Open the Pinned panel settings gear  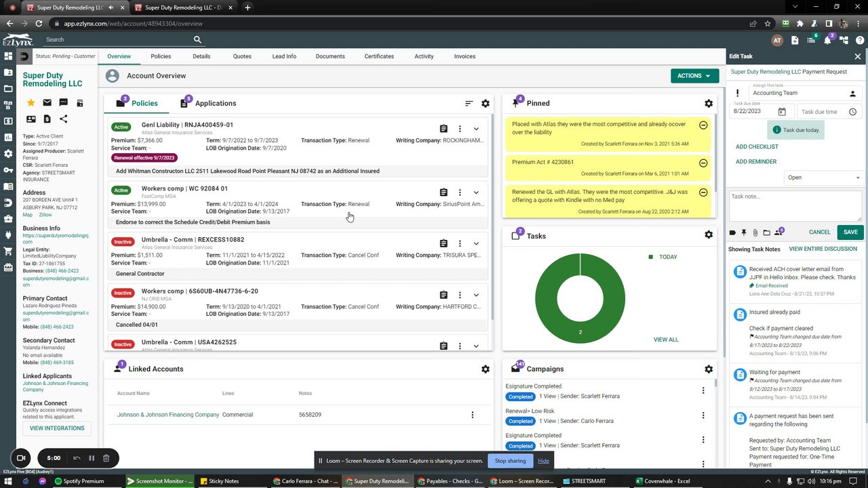point(709,104)
